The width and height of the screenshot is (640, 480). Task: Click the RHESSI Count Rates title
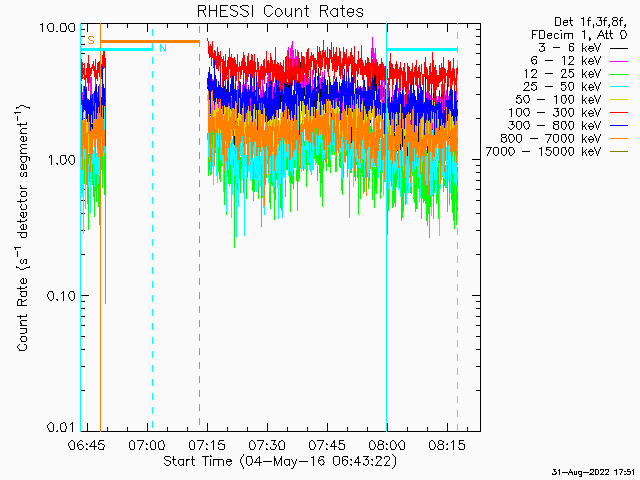pyautogui.click(x=280, y=11)
